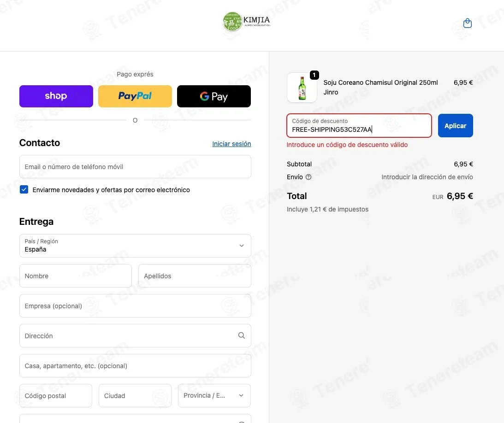Apply the discount code with Aplicar
The image size is (504, 423).
tap(455, 126)
